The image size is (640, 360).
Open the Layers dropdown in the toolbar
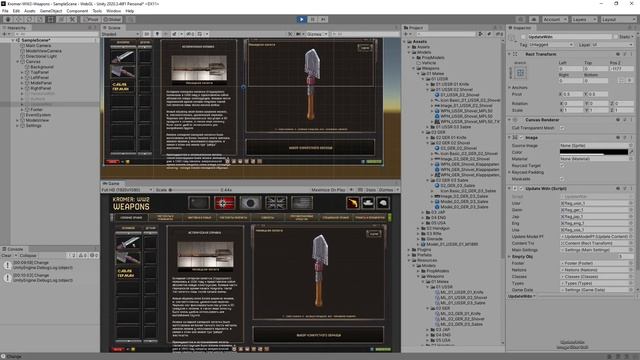pos(584,19)
